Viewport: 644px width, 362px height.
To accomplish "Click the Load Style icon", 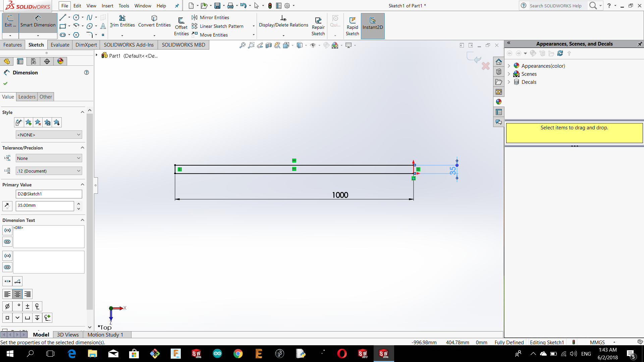I will click(57, 122).
